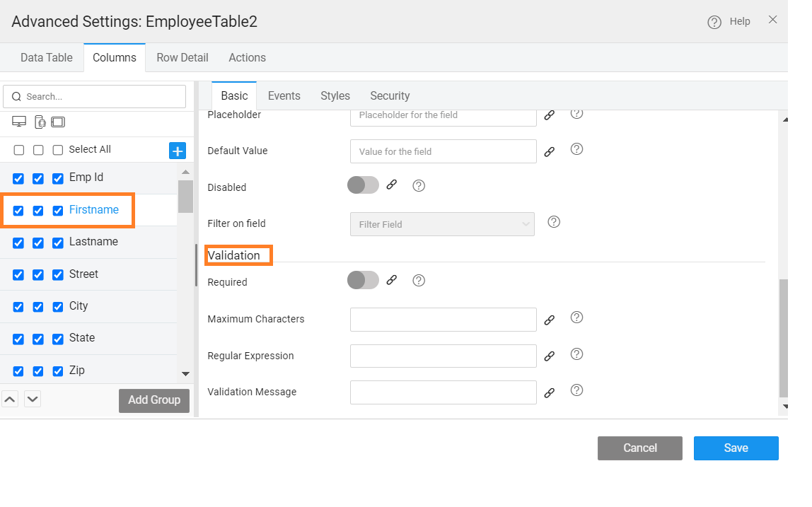Screen dimensions: 812x507
Task: Switch to the Row Detail tab
Action: (x=182, y=58)
